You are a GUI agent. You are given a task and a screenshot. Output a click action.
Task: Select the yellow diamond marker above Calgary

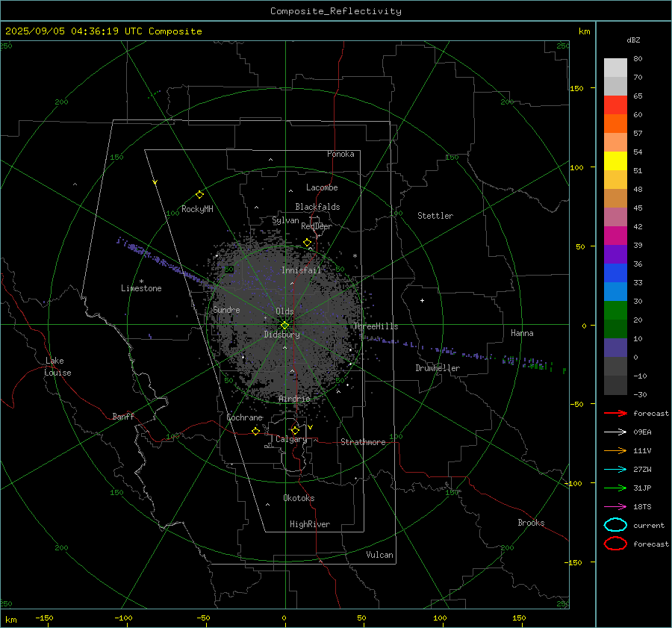(295, 430)
